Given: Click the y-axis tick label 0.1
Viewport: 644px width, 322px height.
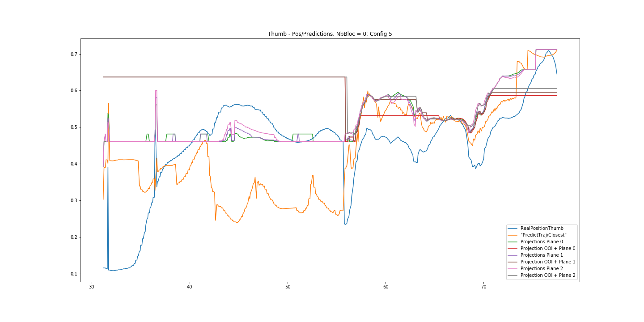Looking at the screenshot, I should coord(73,274).
